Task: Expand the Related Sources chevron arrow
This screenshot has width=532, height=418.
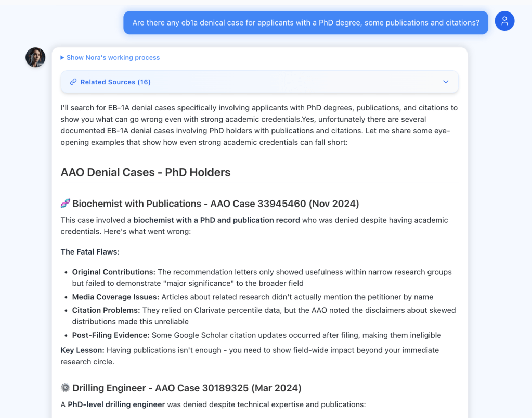Action: coord(446,82)
